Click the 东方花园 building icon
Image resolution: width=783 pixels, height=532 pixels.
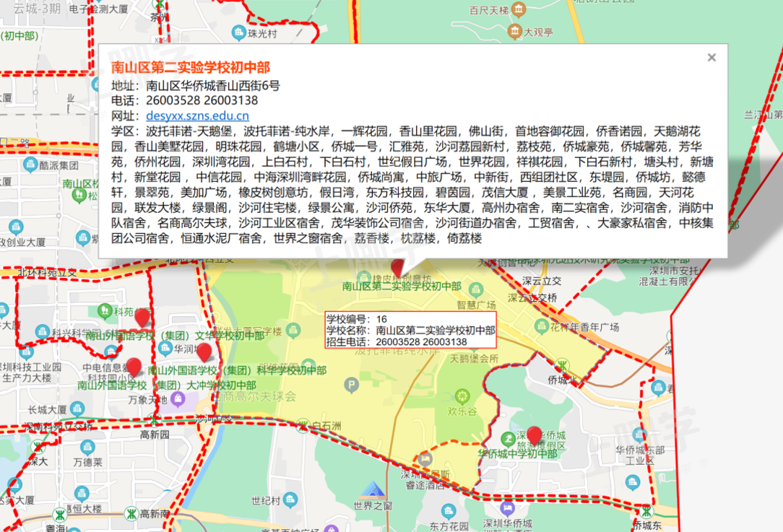pyautogui.click(x=449, y=511)
